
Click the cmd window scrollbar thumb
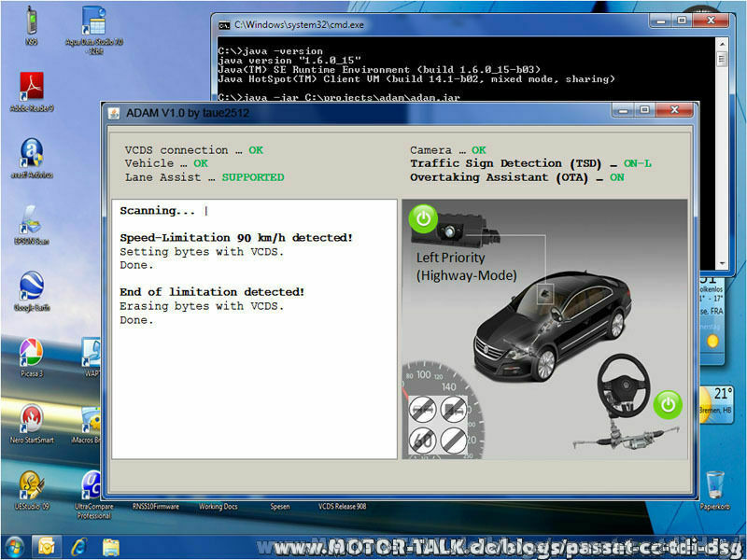coord(722,60)
